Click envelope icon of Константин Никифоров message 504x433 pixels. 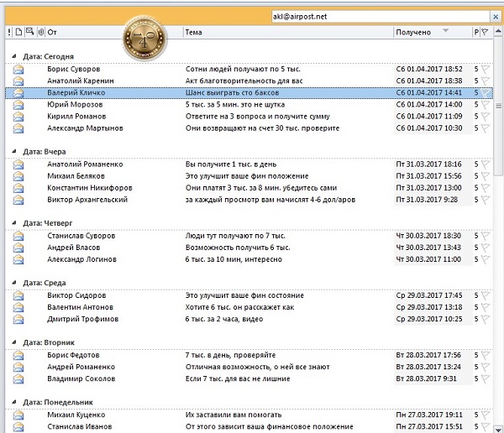pos(18,188)
